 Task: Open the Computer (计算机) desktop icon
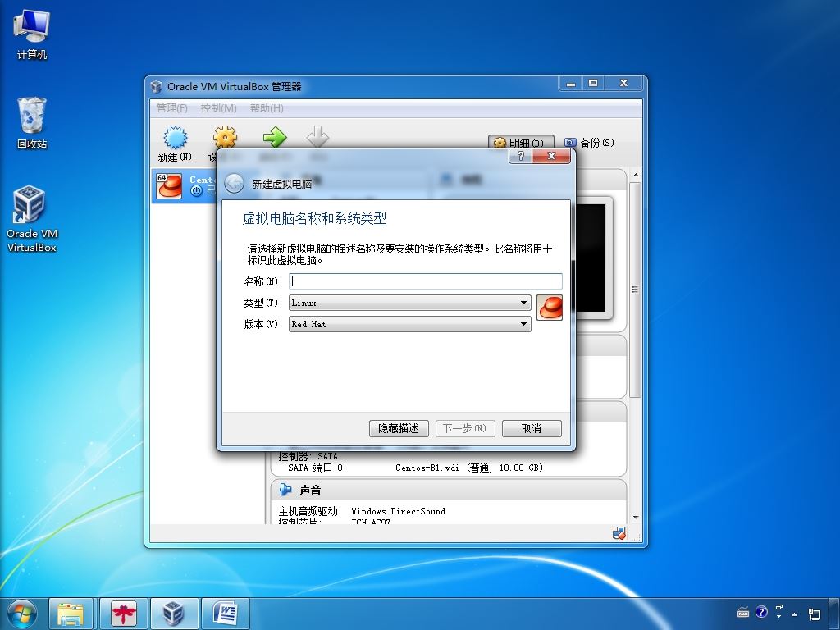(x=32, y=34)
